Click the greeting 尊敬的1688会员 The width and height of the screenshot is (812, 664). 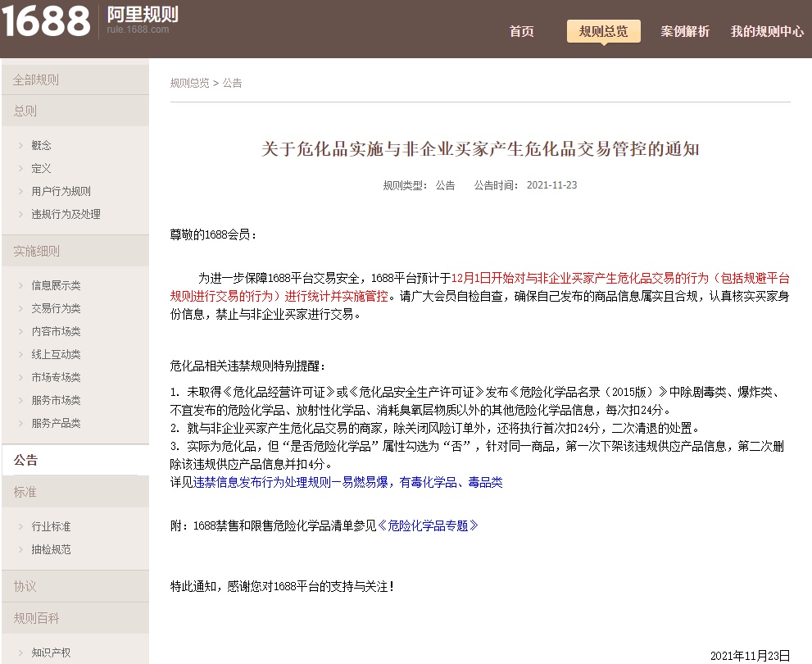pyautogui.click(x=213, y=234)
